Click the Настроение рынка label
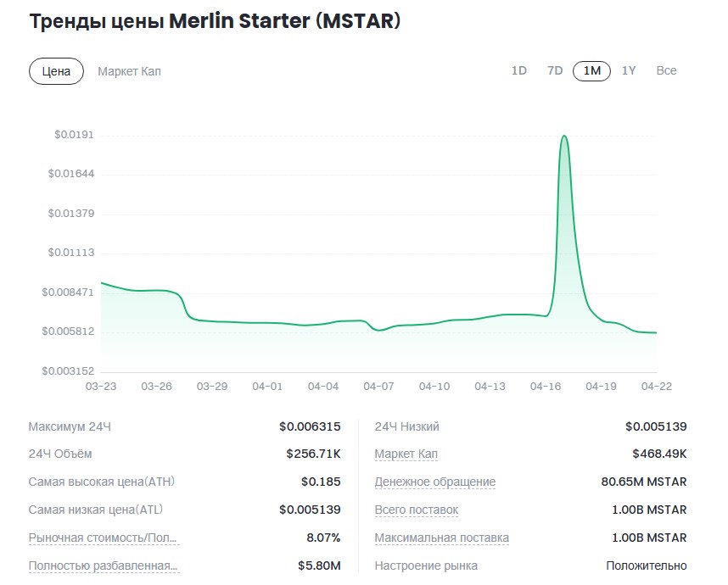Screen dimensions: 728x585 [x=426, y=566]
